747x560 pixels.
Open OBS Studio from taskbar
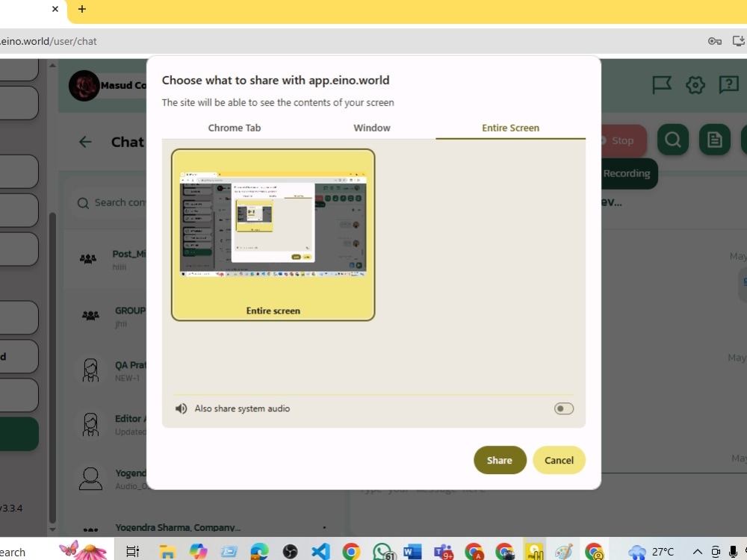pos(290,552)
